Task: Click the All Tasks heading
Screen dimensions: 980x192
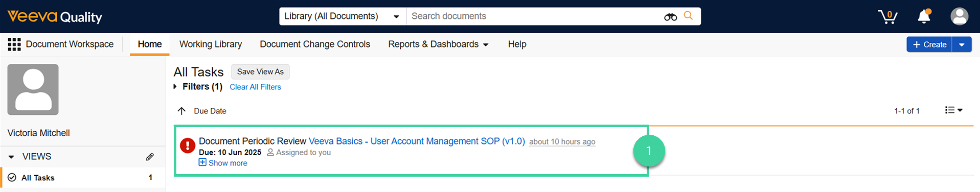Action: (x=198, y=72)
